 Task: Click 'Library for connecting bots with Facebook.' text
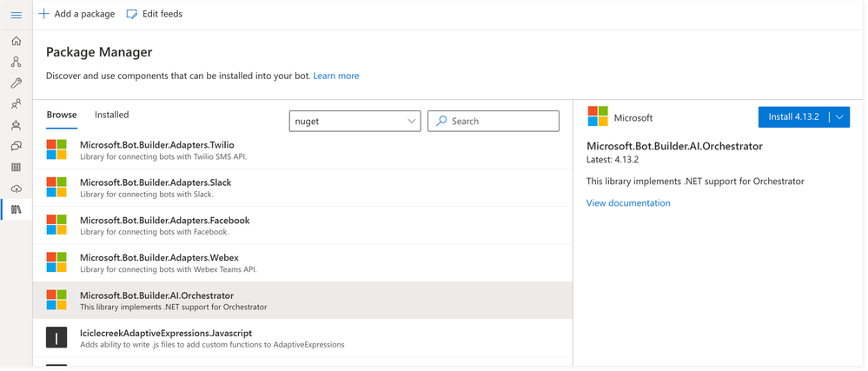coord(155,232)
